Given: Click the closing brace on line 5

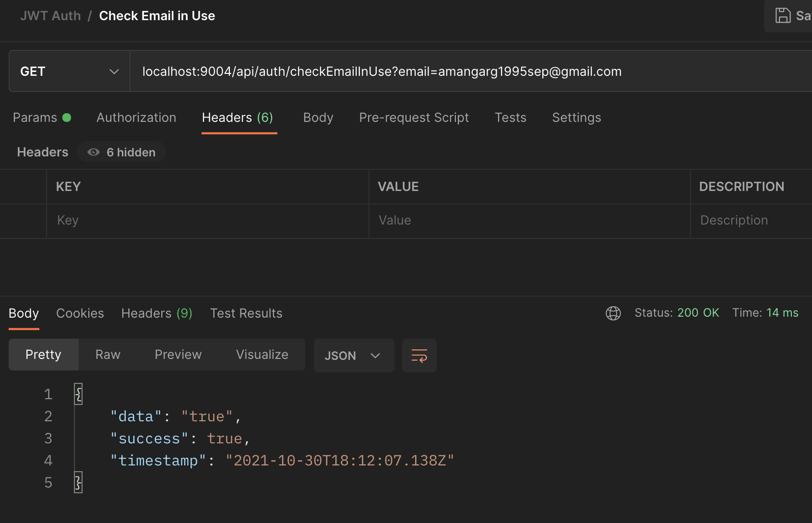Looking at the screenshot, I should 78,482.
